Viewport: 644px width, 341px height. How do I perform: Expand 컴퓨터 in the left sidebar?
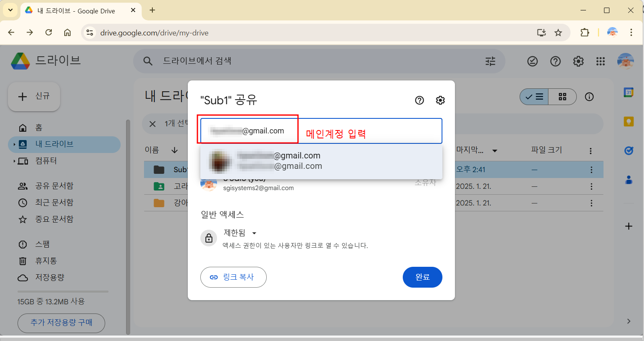tap(14, 161)
